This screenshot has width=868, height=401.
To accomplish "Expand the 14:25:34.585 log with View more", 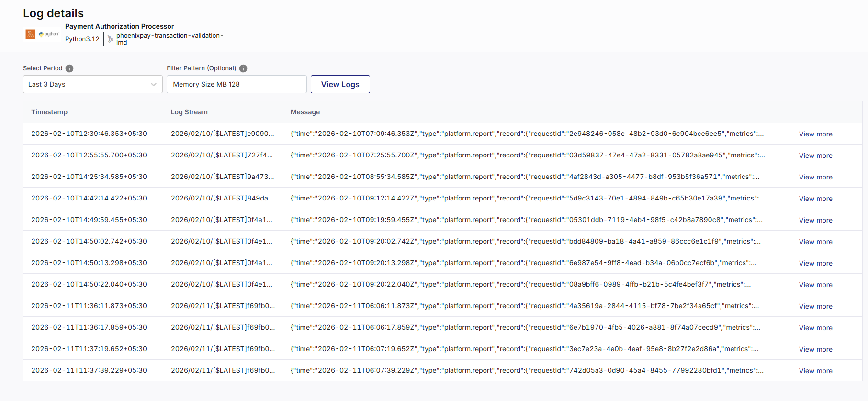I will tap(815, 177).
